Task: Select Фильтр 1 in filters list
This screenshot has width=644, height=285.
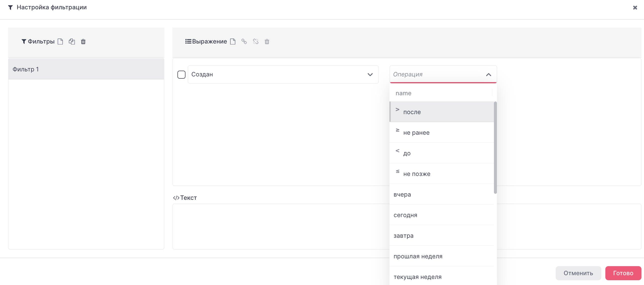Action: tap(86, 69)
